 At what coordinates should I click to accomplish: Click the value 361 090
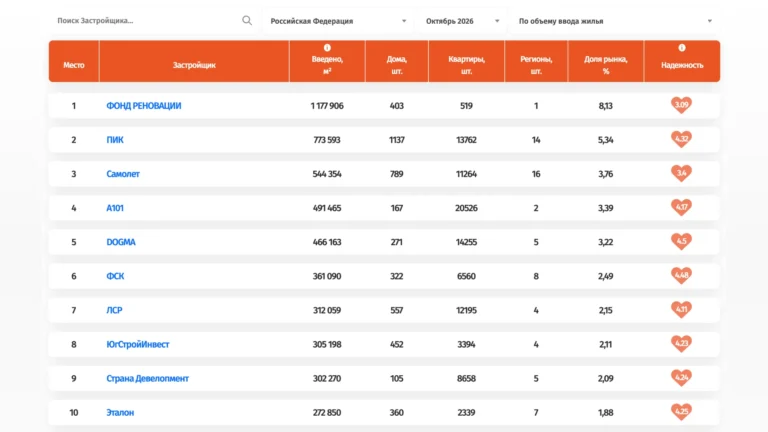point(327,276)
